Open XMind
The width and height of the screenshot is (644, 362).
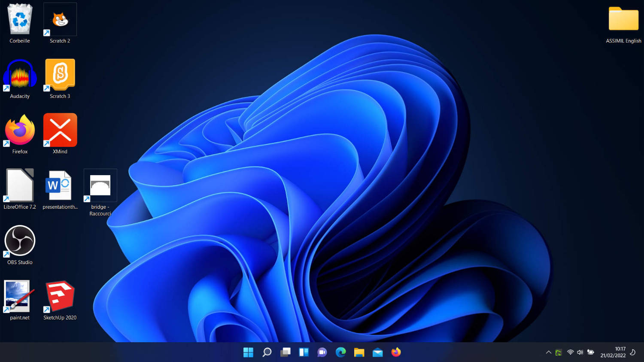pos(60,130)
